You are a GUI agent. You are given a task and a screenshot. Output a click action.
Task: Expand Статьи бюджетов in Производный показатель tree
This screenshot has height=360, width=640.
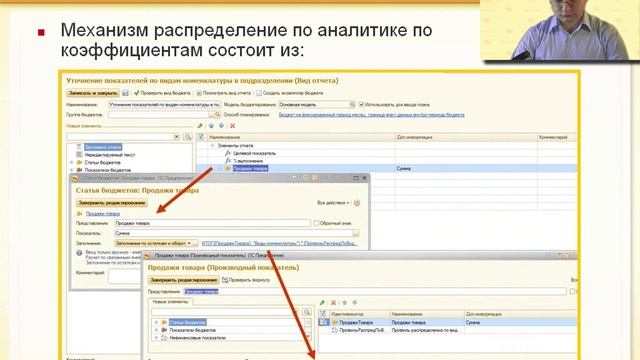coord(156,322)
